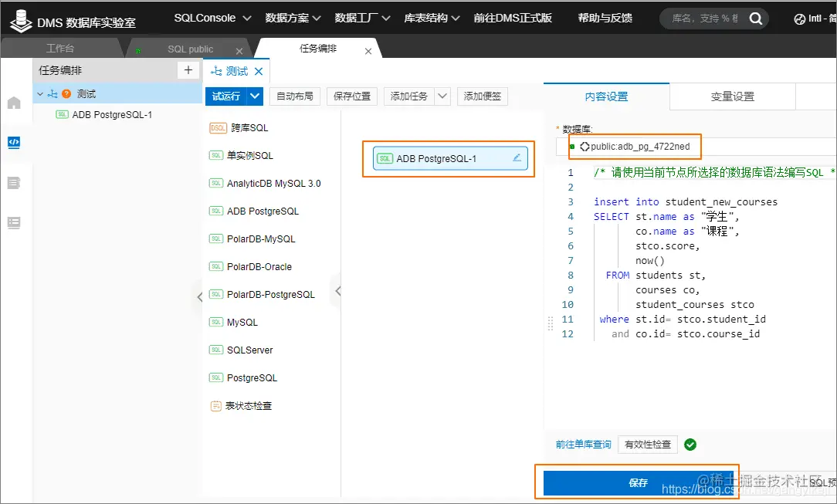Screen dimensions: 837x504
Task: Select 表状态检查 node type
Action: coord(241,406)
